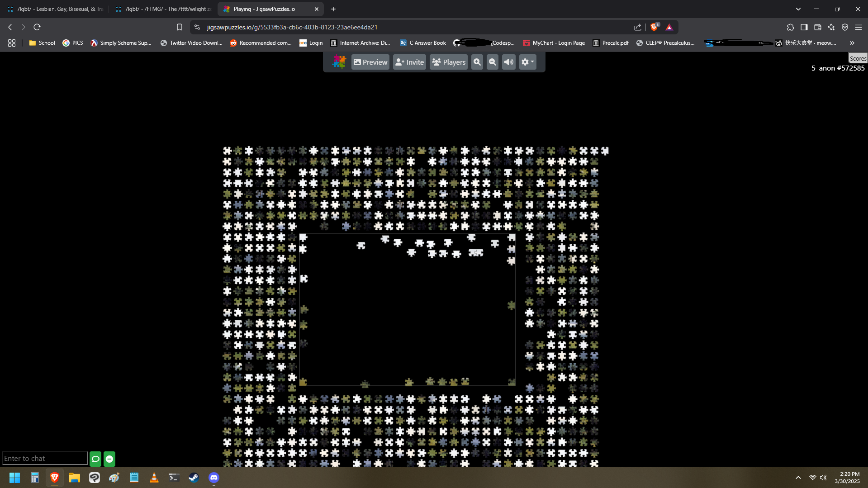Open the School bookmarks folder
Image resolution: width=868 pixels, height=488 pixels.
tap(42, 43)
